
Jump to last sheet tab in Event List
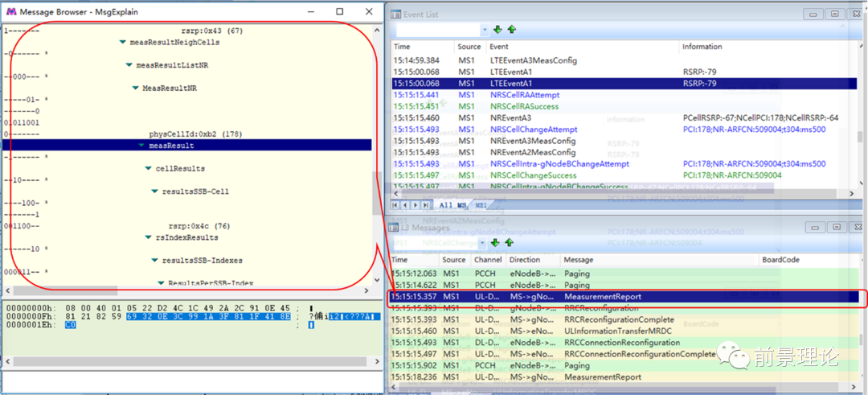point(426,205)
